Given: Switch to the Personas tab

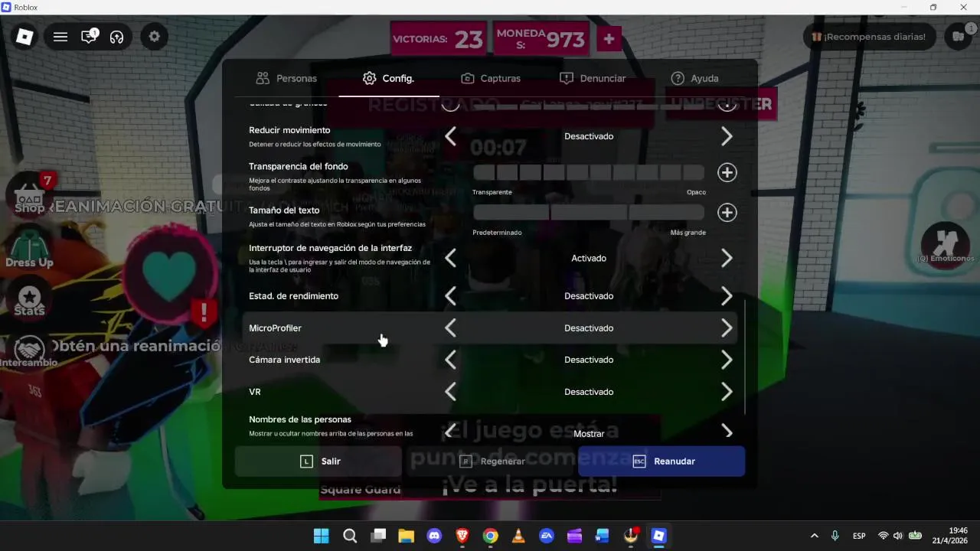Looking at the screenshot, I should tap(286, 78).
